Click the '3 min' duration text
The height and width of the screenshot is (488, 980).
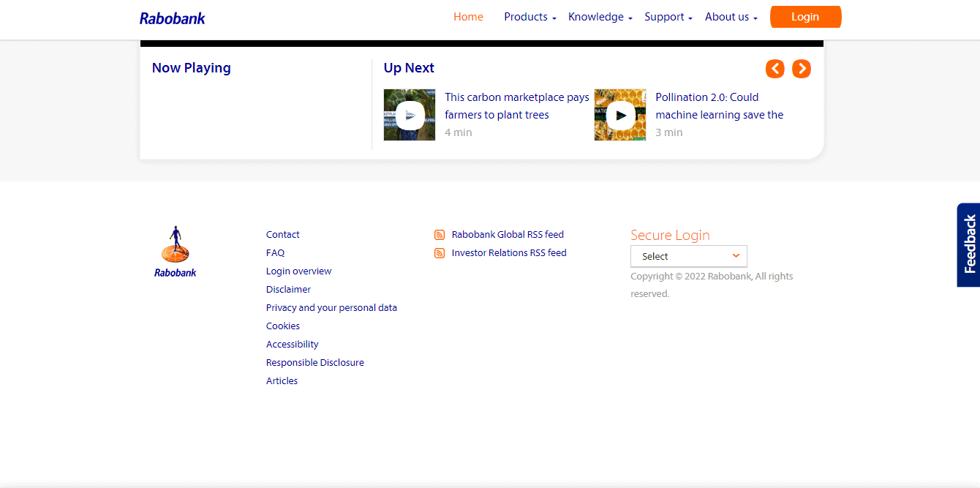coord(669,132)
